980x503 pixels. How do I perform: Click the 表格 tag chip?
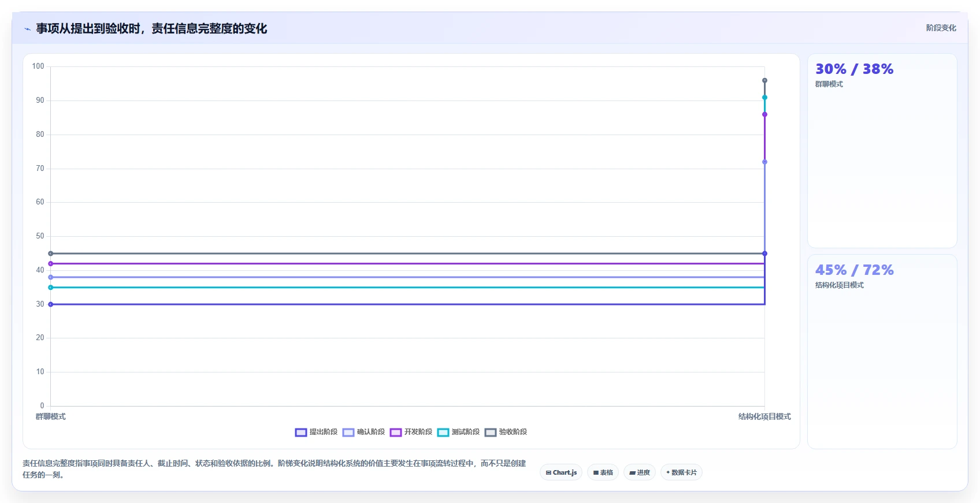click(x=603, y=472)
